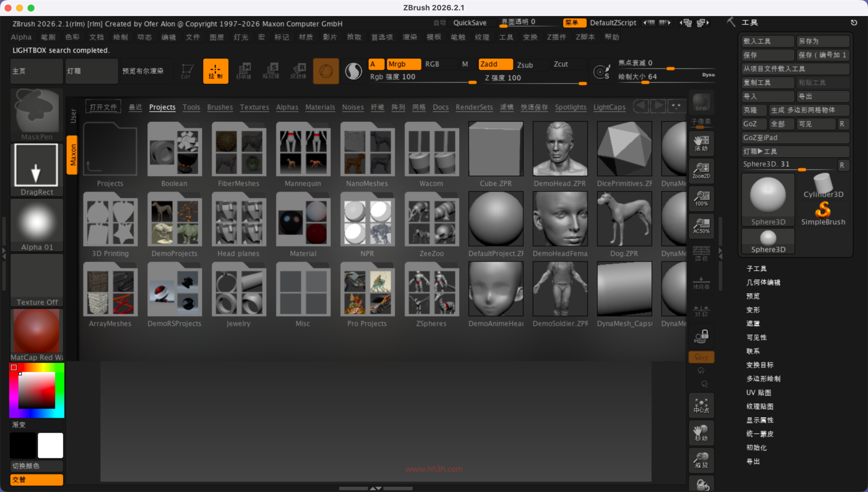Image resolution: width=868 pixels, height=492 pixels.
Task: Open the MatCap Red Wax material selector
Action: tap(37, 335)
